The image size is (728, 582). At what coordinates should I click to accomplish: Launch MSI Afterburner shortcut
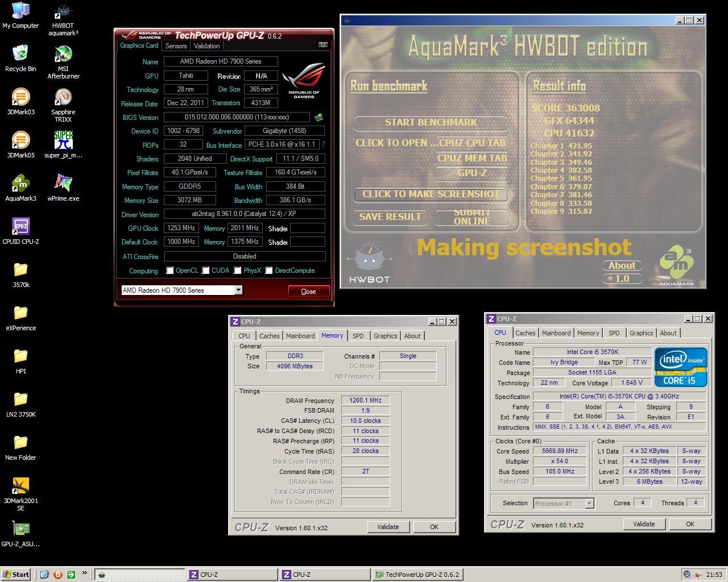pos(63,63)
